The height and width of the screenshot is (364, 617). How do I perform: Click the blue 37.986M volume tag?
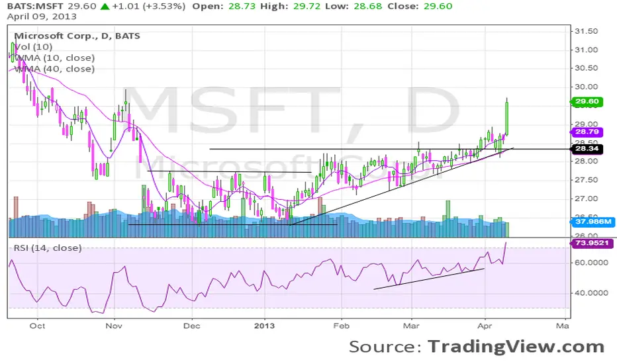tap(593, 222)
